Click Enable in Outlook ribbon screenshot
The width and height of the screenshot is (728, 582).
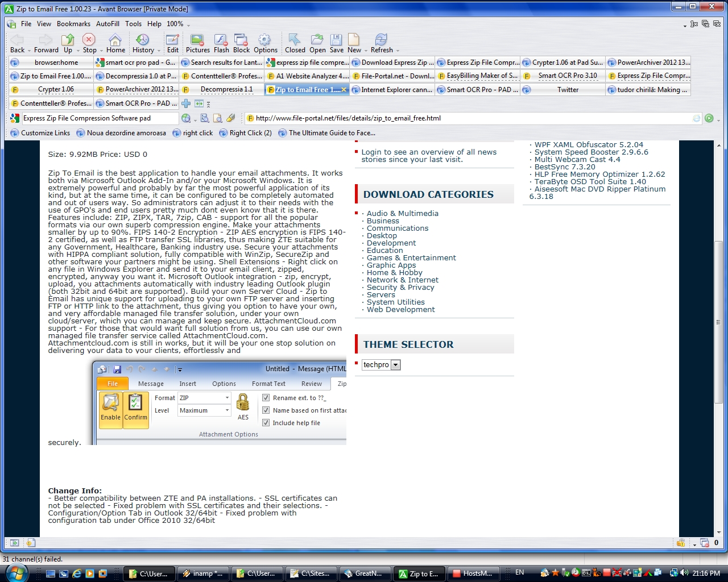[x=110, y=409]
